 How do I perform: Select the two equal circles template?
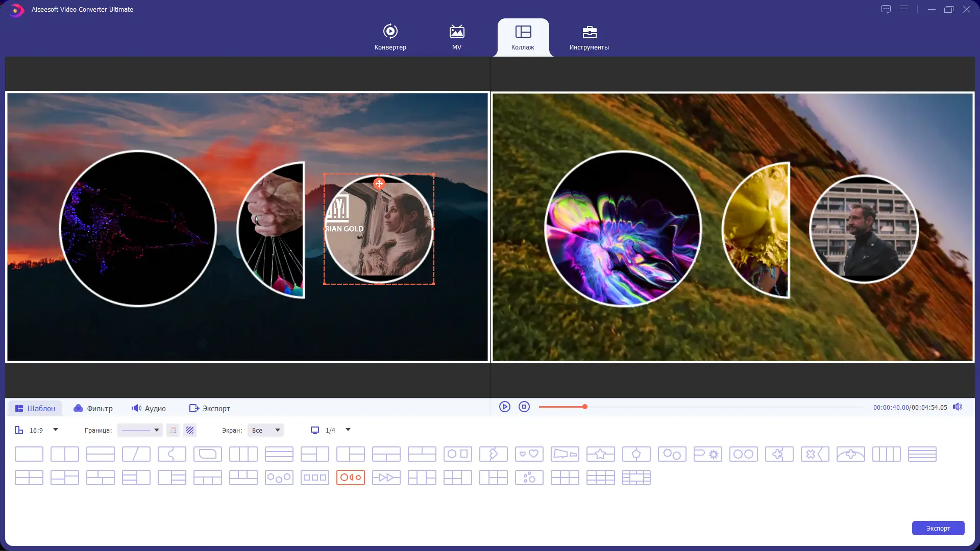[743, 454]
